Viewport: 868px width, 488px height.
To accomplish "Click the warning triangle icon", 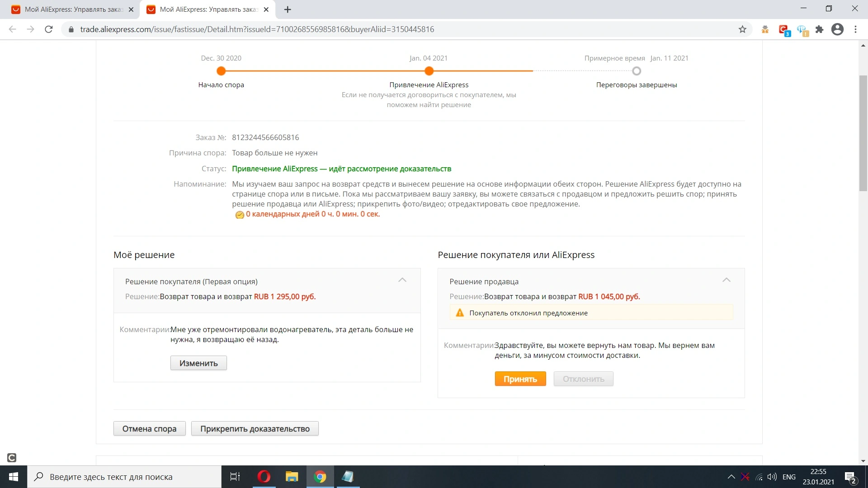I will pos(460,313).
